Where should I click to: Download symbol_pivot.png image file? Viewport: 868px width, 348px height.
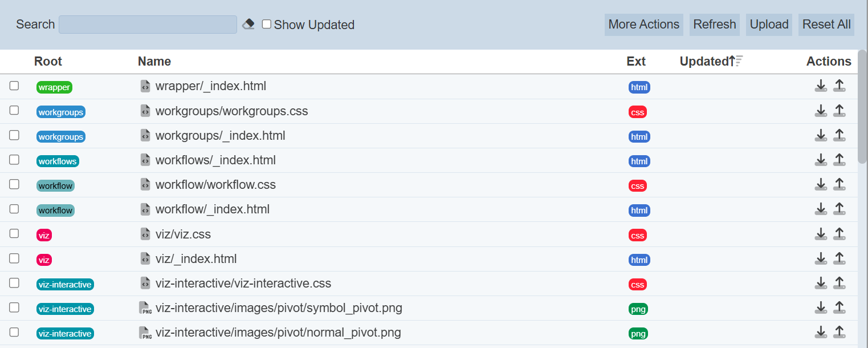(x=820, y=308)
